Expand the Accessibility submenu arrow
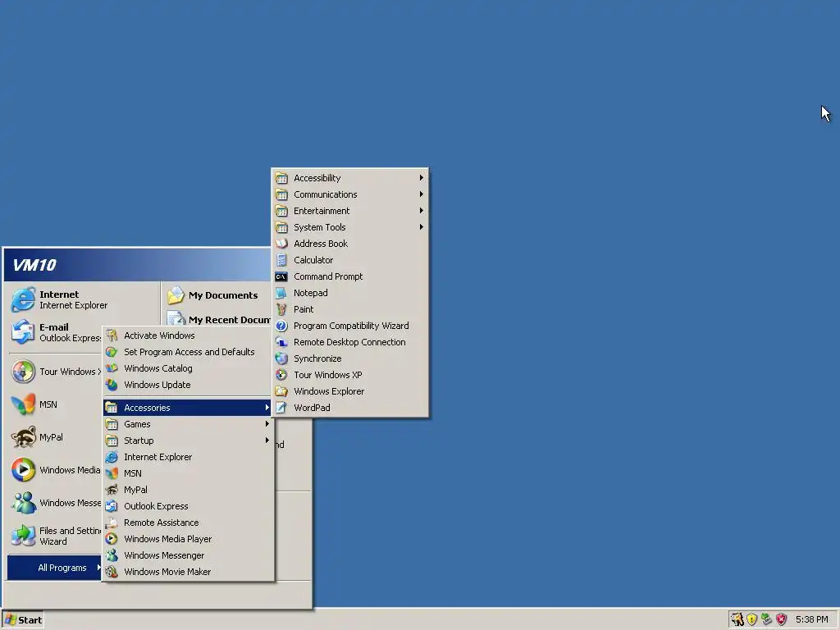This screenshot has height=630, width=840. coord(422,178)
